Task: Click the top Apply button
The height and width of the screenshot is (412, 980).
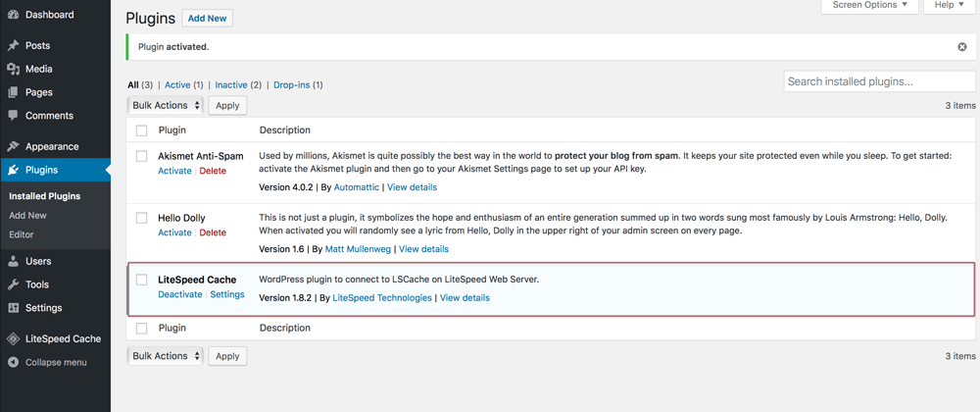Action: point(227,106)
